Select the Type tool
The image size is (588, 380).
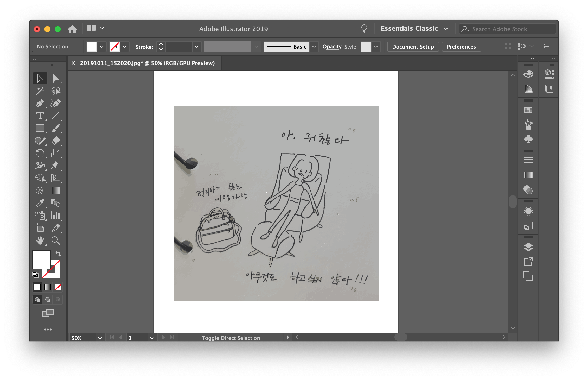pos(40,116)
